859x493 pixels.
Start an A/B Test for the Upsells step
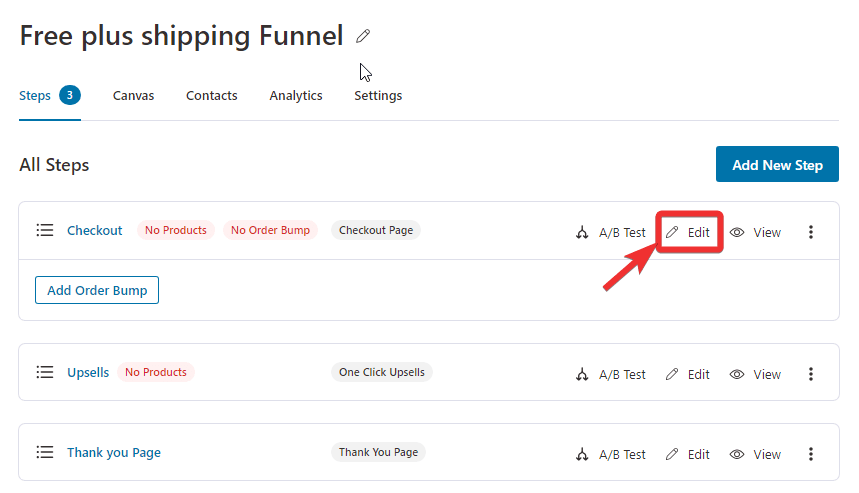point(610,375)
